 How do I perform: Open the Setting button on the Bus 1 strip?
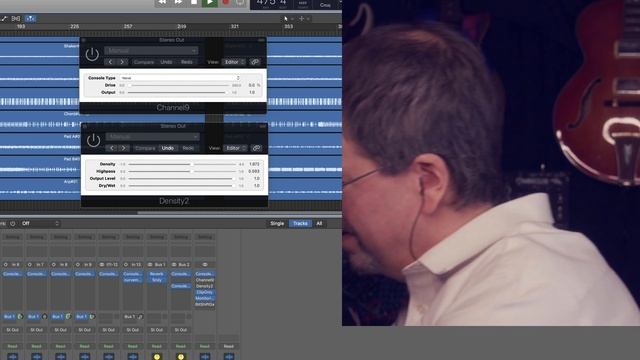pyautogui.click(x=157, y=237)
